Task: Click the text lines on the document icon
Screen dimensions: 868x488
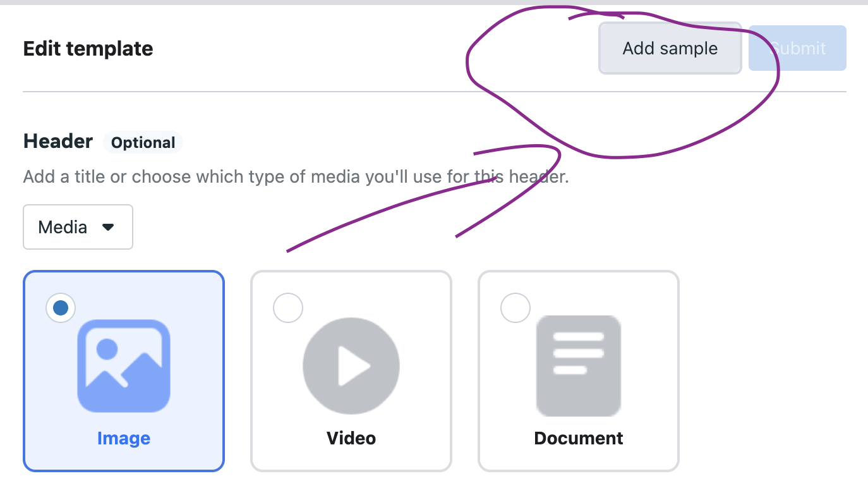Action: (578, 353)
